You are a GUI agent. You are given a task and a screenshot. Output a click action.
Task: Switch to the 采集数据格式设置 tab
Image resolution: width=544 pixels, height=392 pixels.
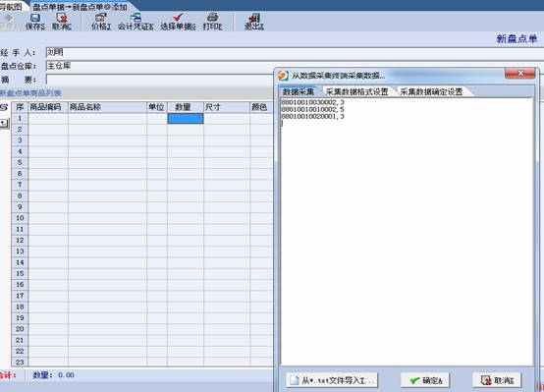(x=356, y=91)
